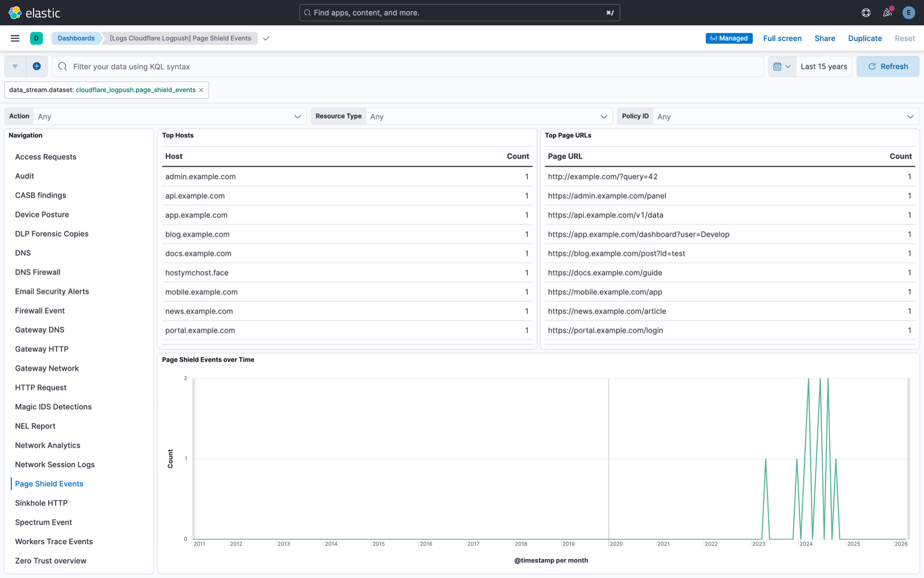924x578 pixels.
Task: Open Network Analytics navigation link
Action: point(48,446)
